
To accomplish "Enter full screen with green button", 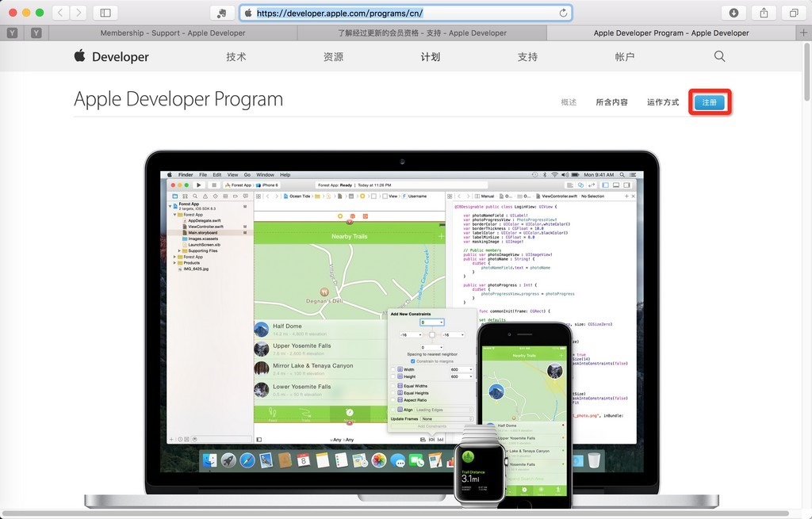I will 40,13.
